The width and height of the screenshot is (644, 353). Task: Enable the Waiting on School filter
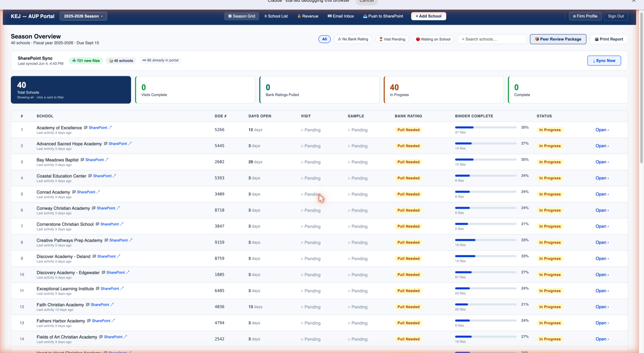pyautogui.click(x=433, y=39)
